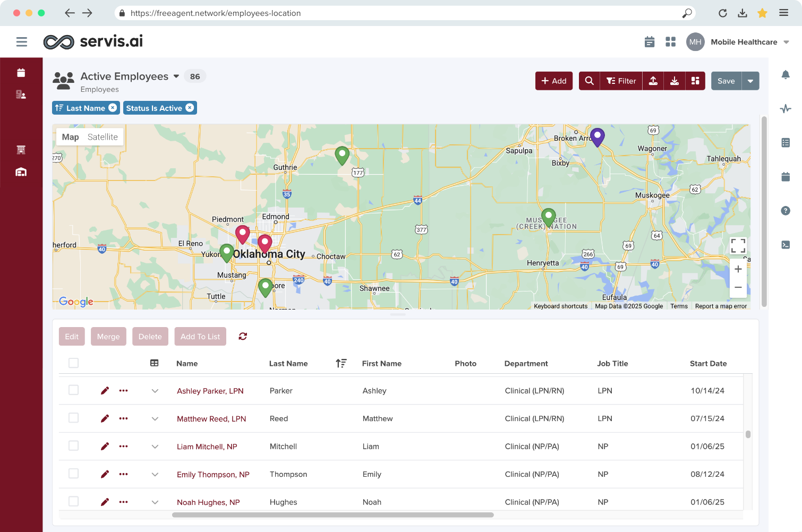Click the layout view icon in toolbar

(x=695, y=81)
